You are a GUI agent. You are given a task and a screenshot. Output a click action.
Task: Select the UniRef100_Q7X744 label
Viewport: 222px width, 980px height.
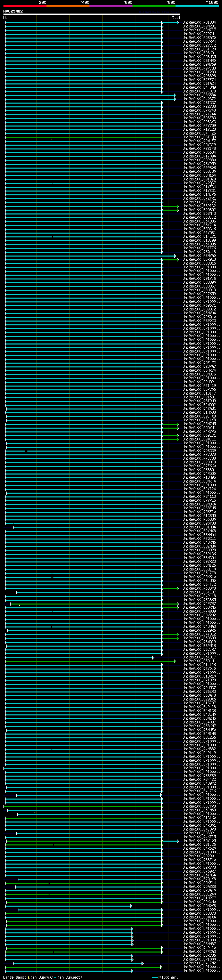coord(199,114)
